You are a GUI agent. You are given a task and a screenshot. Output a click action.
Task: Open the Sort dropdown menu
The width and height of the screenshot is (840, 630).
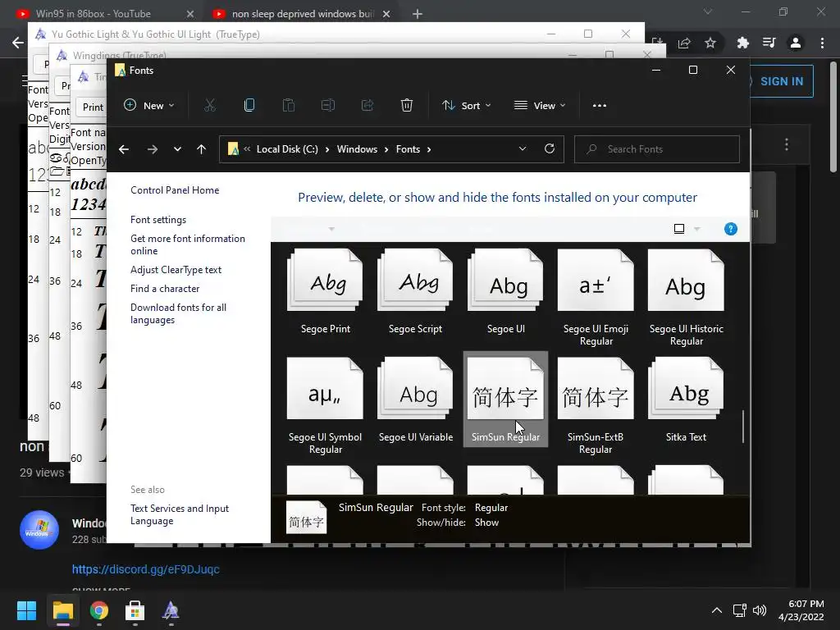click(x=466, y=106)
